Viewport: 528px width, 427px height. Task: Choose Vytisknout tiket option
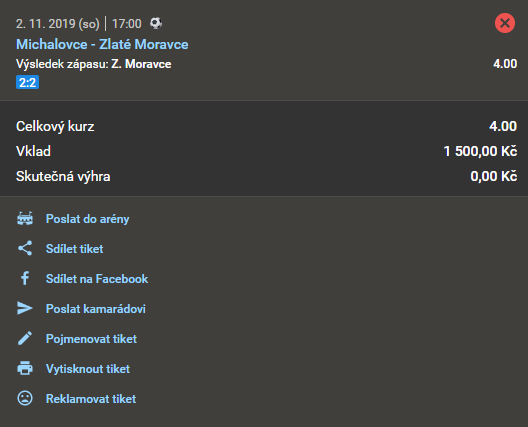point(88,369)
